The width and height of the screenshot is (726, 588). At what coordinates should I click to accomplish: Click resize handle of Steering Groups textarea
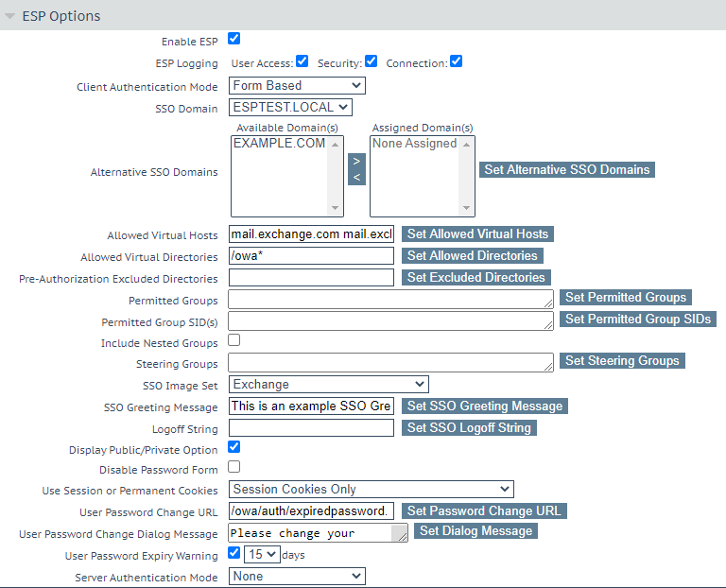[548, 367]
